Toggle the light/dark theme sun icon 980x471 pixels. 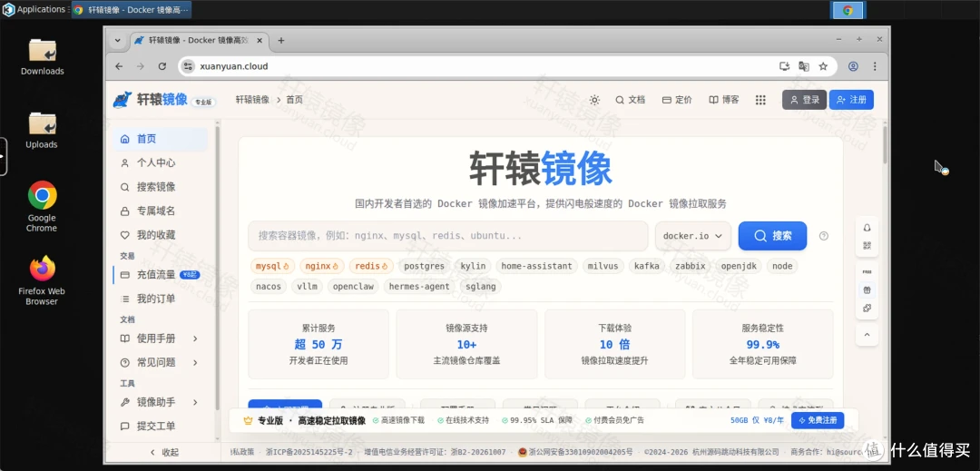coord(594,100)
